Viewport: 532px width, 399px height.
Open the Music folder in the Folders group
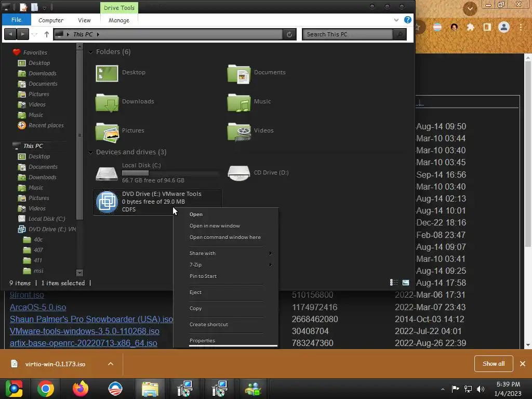tap(239, 103)
